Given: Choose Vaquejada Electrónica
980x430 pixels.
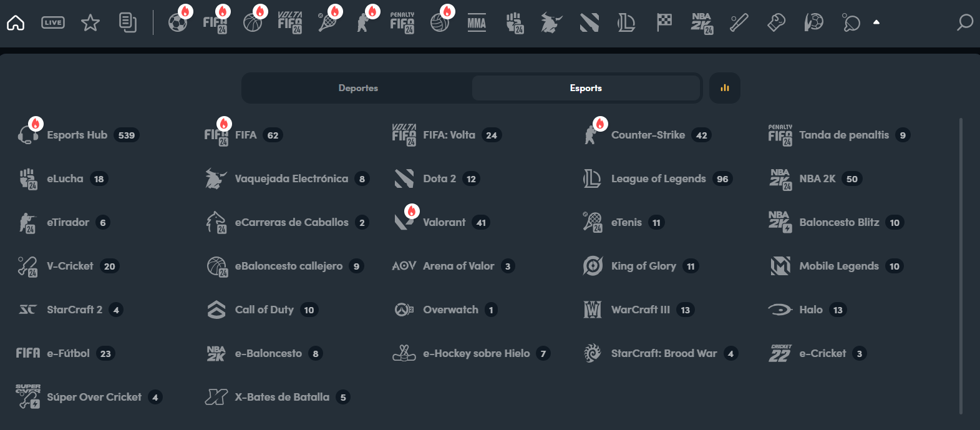Looking at the screenshot, I should 288,178.
